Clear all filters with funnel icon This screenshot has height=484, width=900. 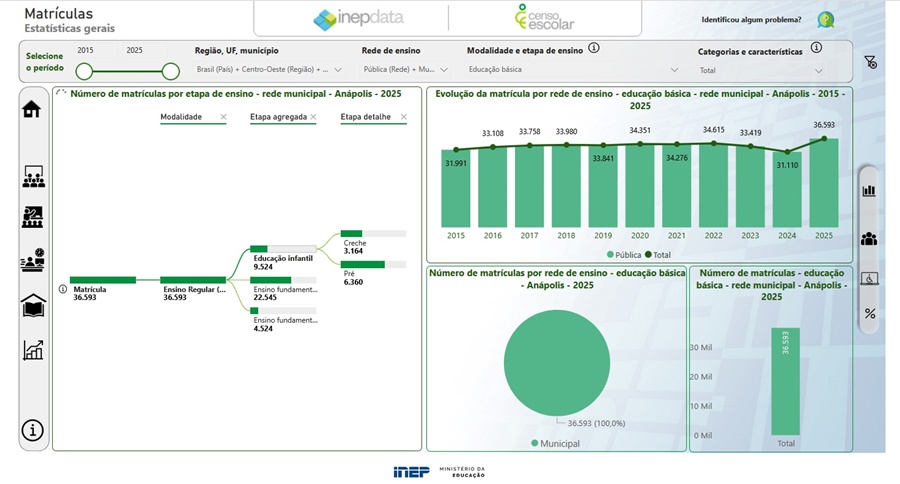tap(870, 62)
